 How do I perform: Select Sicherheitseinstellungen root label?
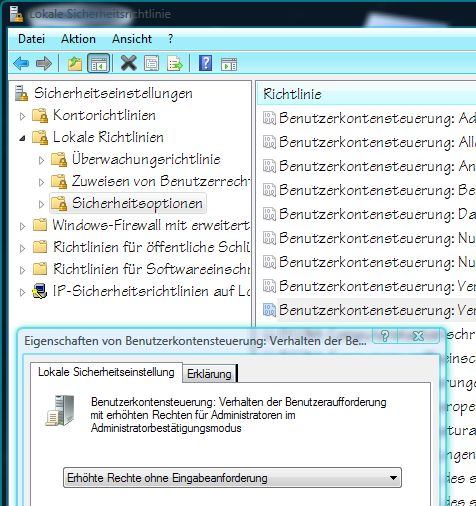click(113, 93)
